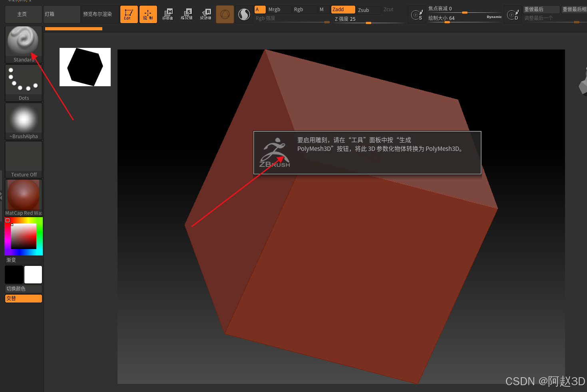Screen dimensions: 587x392
Task: Toggle the 交替 alternate button
Action: point(24,299)
